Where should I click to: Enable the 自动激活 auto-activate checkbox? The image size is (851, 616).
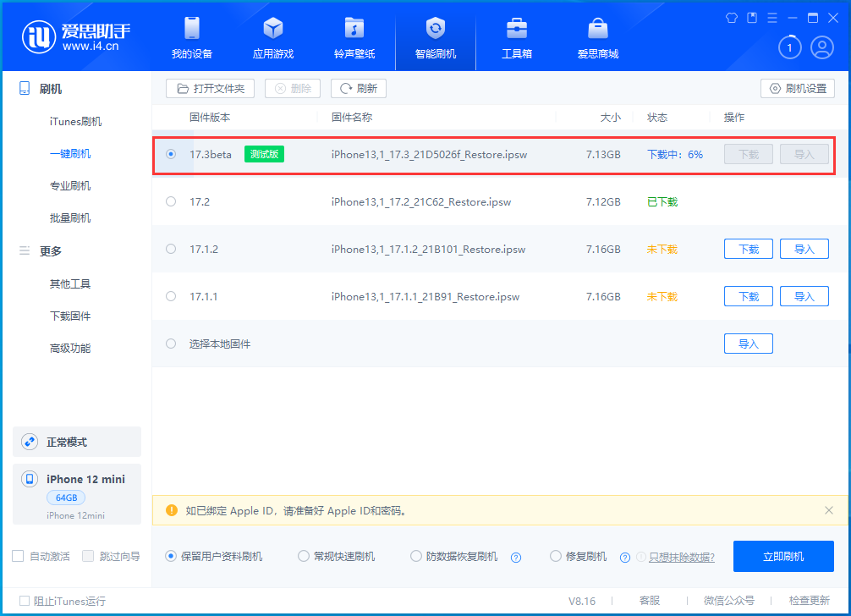tap(16, 556)
